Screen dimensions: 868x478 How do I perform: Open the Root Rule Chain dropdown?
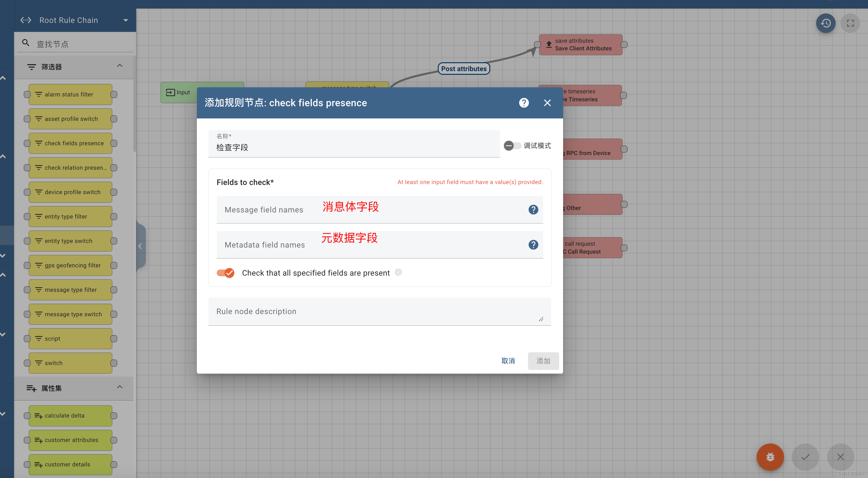(x=126, y=20)
